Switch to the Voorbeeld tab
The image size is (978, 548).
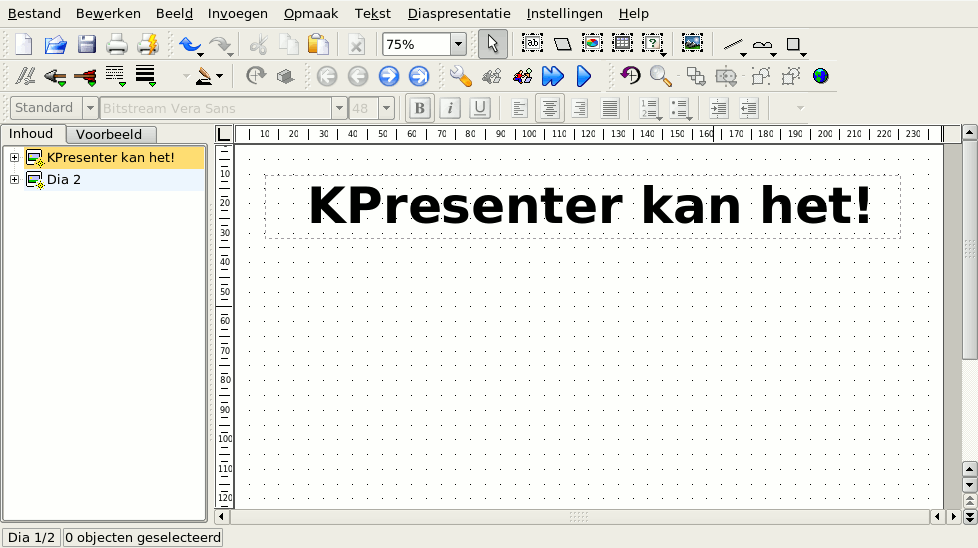[x=109, y=134]
